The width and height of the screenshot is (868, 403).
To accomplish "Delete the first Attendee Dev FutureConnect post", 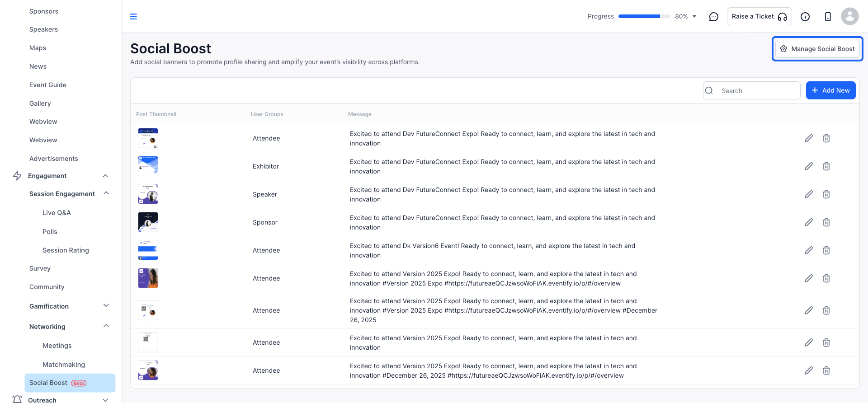I will [826, 138].
